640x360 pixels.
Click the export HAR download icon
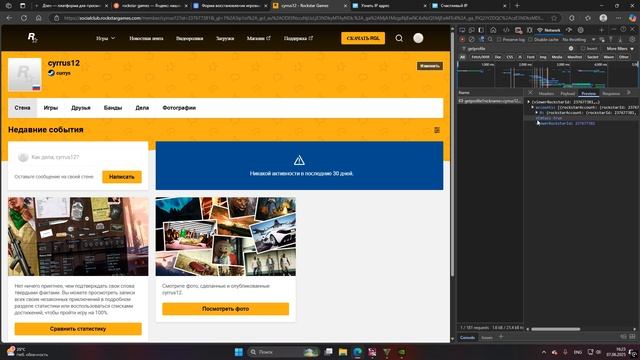[x=620, y=40]
